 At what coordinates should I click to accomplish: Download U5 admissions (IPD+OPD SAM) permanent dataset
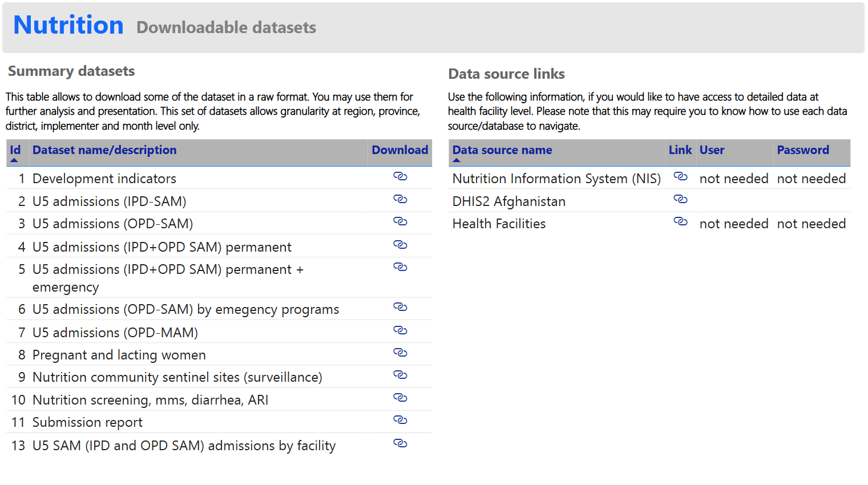tap(400, 245)
